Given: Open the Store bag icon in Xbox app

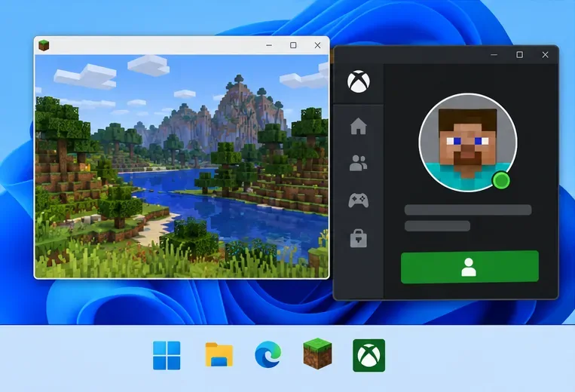Looking at the screenshot, I should 358,238.
